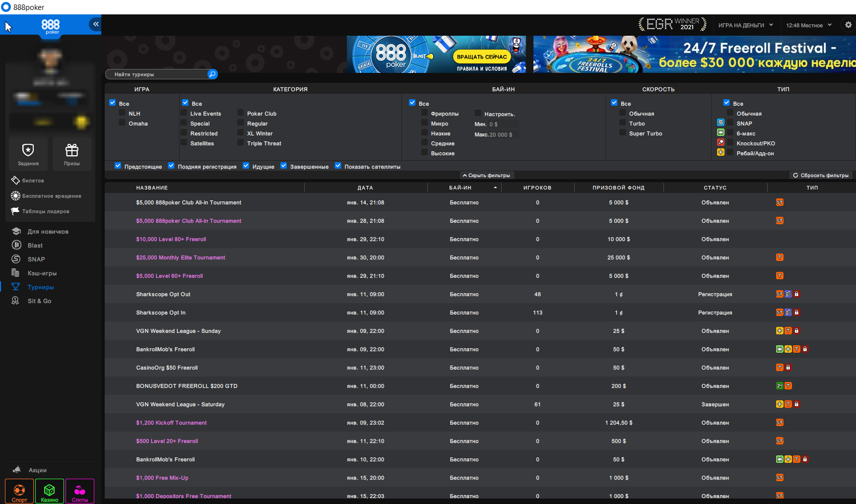The width and height of the screenshot is (856, 504).
Task: Click ВРАЩАТЬ СЕЙЧАС banner button
Action: point(481,57)
